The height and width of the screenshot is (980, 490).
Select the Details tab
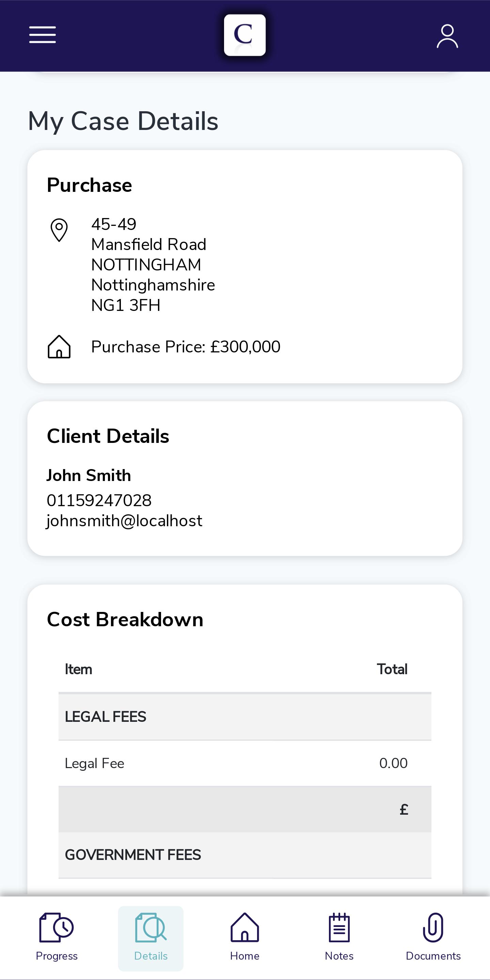point(151,938)
